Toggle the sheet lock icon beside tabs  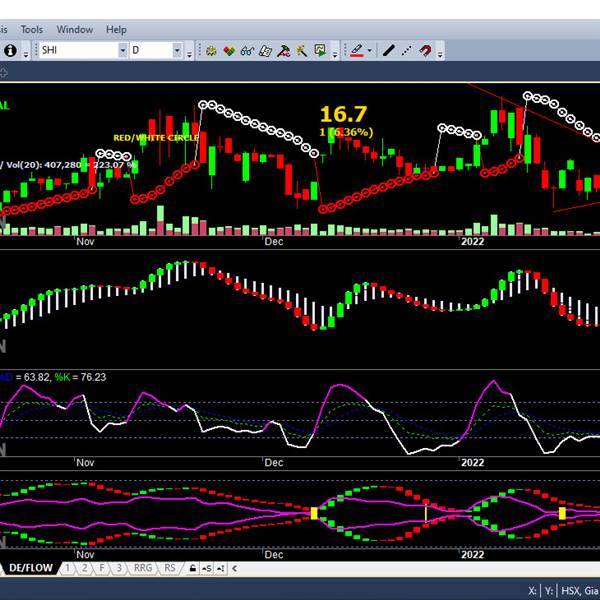tap(192, 569)
